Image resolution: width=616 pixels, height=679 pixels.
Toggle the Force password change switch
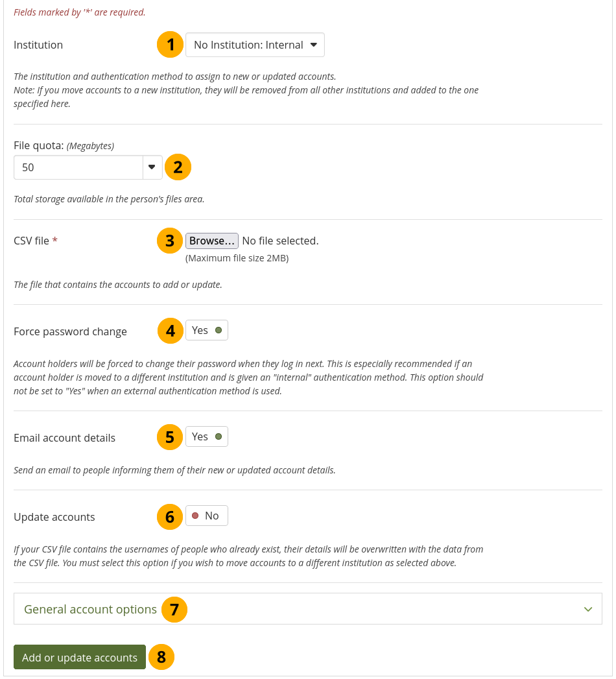(206, 331)
